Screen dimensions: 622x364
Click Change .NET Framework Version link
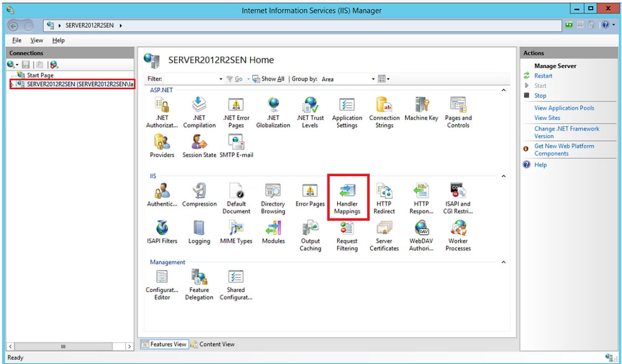566,132
